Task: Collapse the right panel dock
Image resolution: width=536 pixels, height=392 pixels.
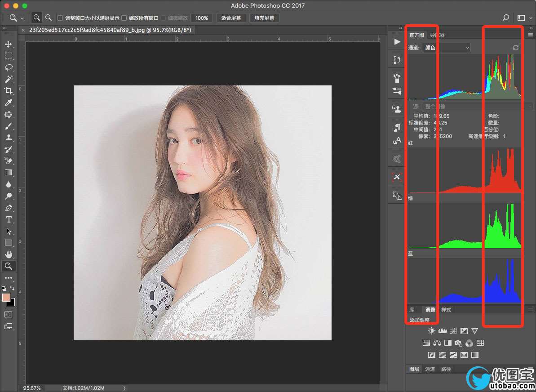Action: tap(531, 28)
